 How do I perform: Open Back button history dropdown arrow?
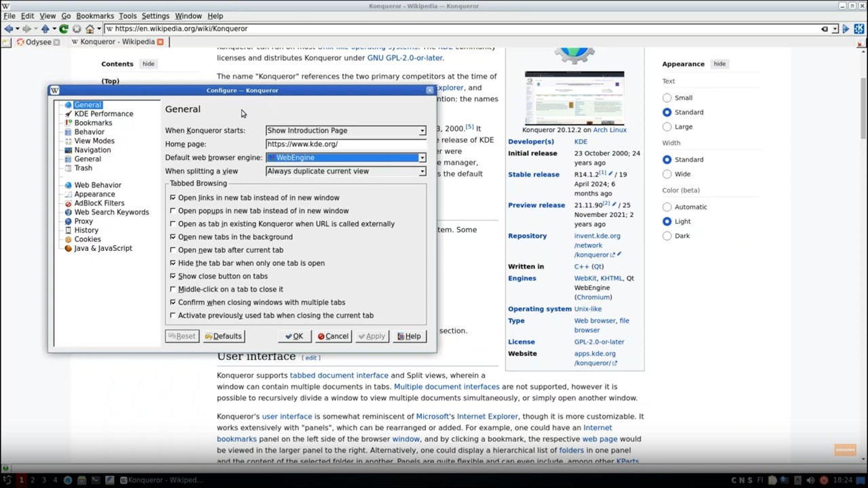pyautogui.click(x=18, y=28)
